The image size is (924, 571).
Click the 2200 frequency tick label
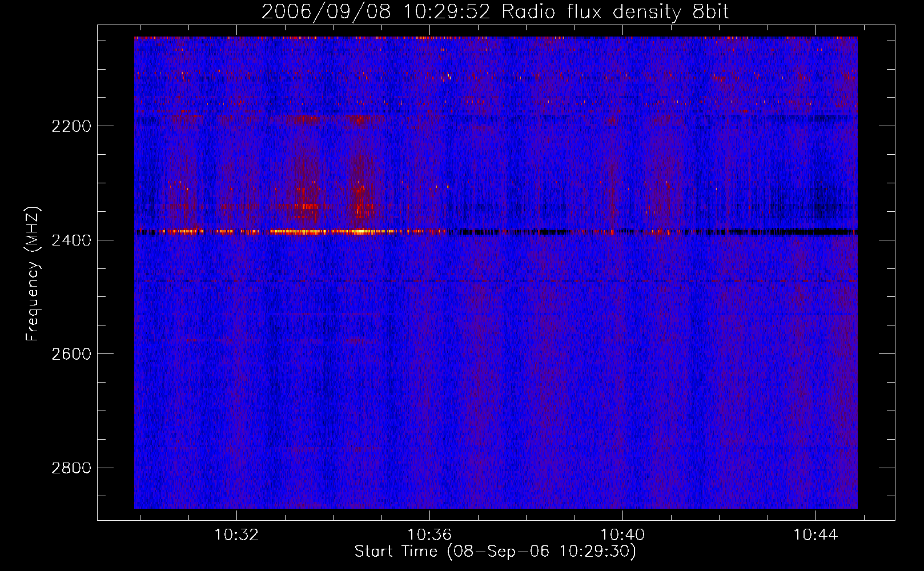[71, 126]
